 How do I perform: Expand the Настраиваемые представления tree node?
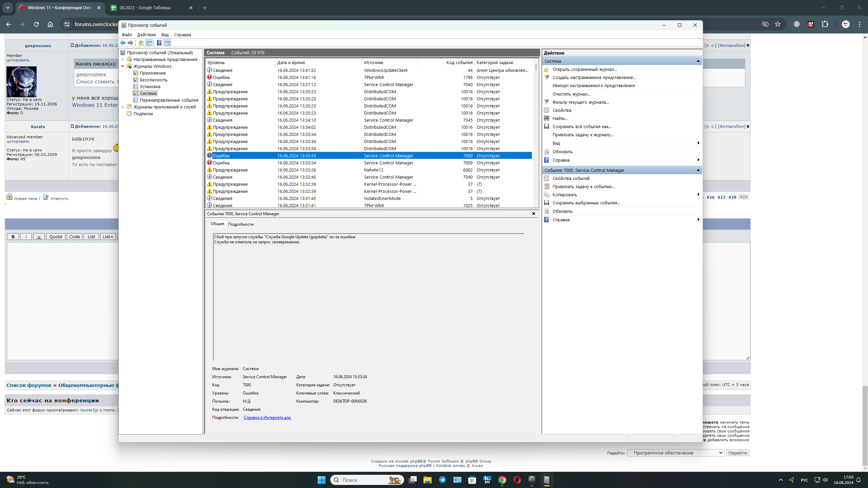click(123, 59)
